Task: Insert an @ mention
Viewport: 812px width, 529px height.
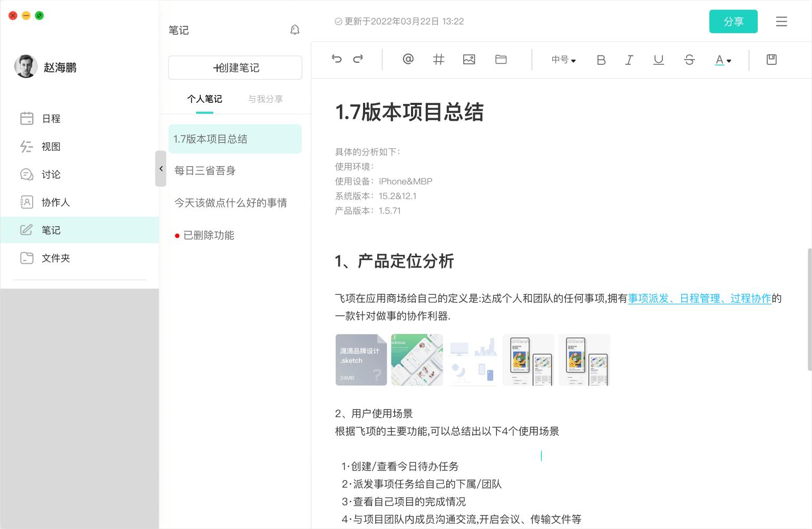Action: 408,59
